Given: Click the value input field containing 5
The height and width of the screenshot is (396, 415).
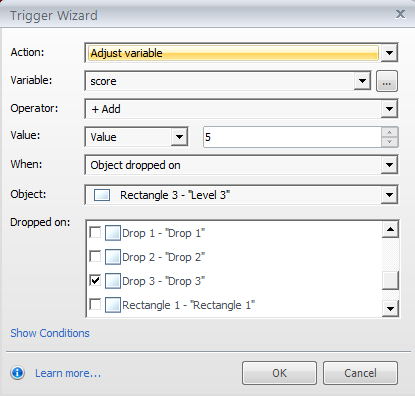Looking at the screenshot, I should 292,137.
